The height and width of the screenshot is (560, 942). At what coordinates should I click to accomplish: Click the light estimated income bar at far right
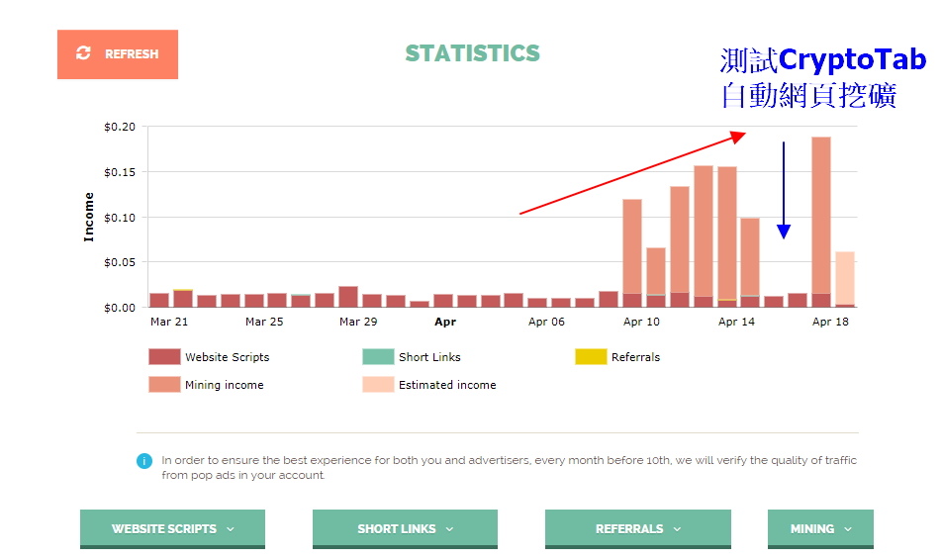point(845,278)
